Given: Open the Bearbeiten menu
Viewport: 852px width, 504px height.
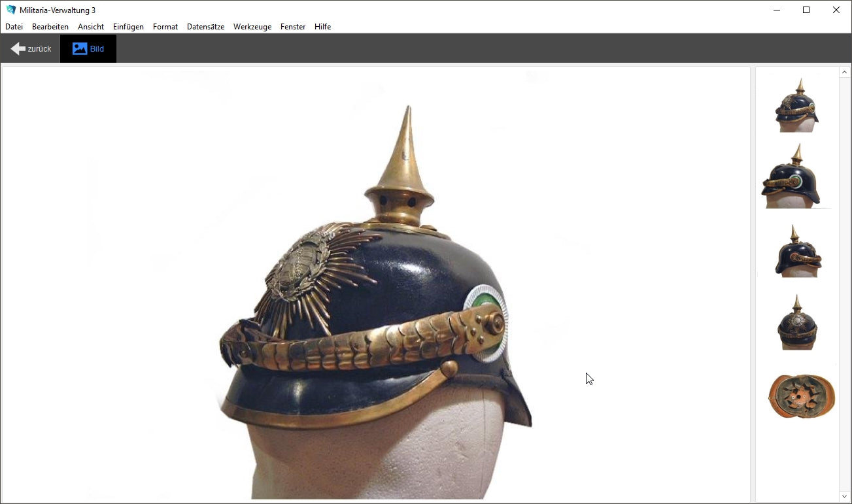Looking at the screenshot, I should point(50,27).
